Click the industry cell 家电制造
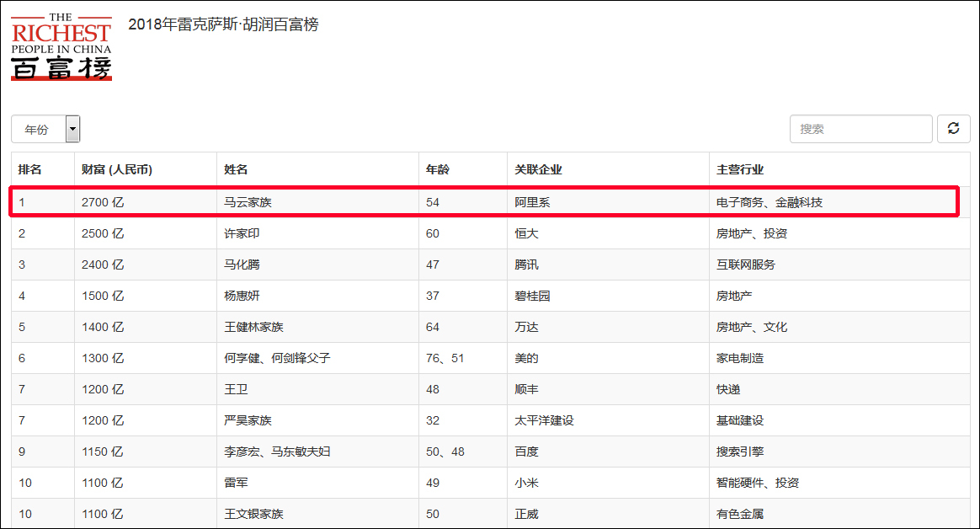This screenshot has width=980, height=529. point(740,358)
